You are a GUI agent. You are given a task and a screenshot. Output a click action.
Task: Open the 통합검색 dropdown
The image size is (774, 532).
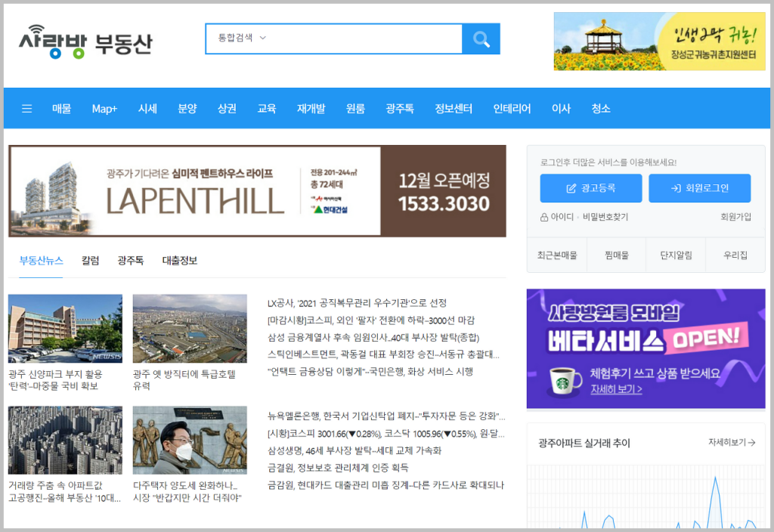click(x=242, y=38)
